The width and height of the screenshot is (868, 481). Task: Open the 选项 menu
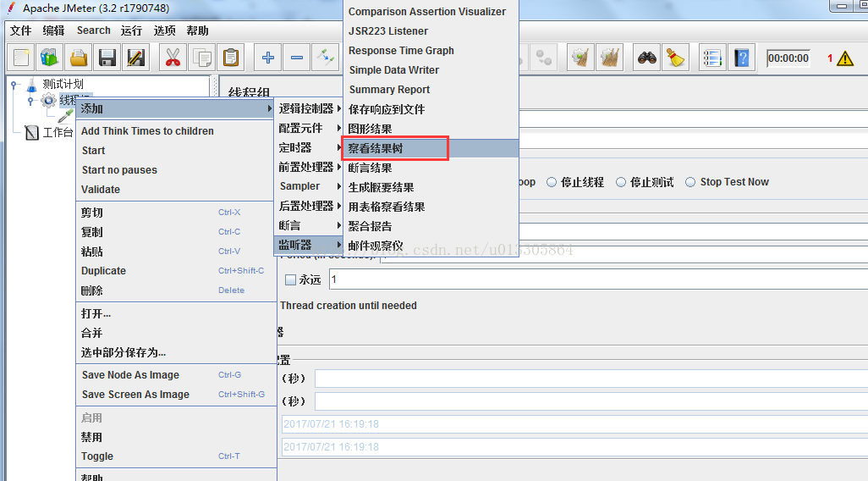point(164,30)
